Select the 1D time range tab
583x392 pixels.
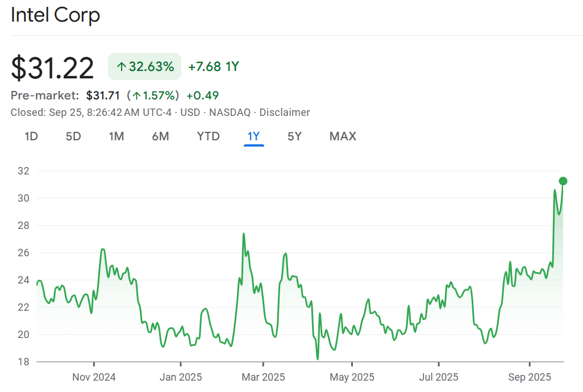pyautogui.click(x=31, y=136)
